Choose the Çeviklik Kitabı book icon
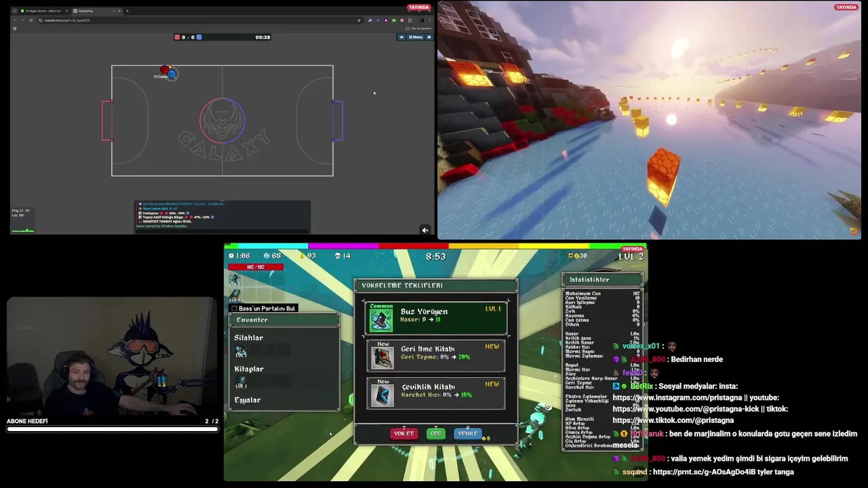The width and height of the screenshot is (868, 488). point(383,394)
